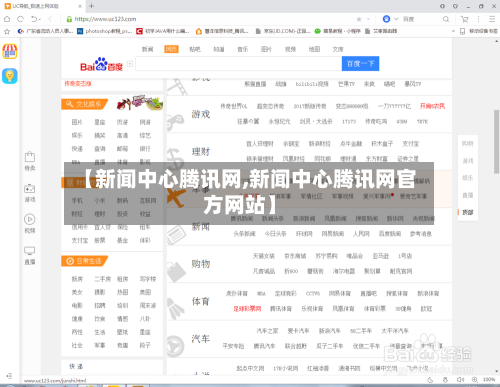Open the bookmarks star icon in bookmarks bar

click(x=7, y=31)
